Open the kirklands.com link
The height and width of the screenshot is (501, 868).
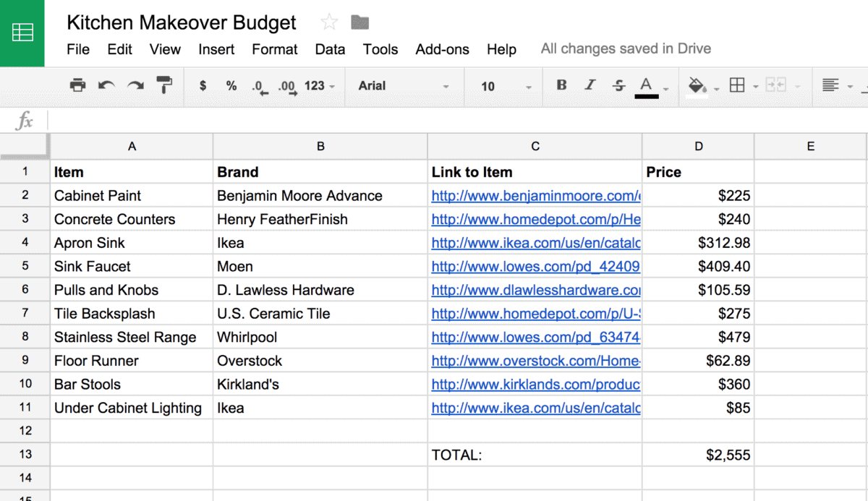(x=536, y=384)
